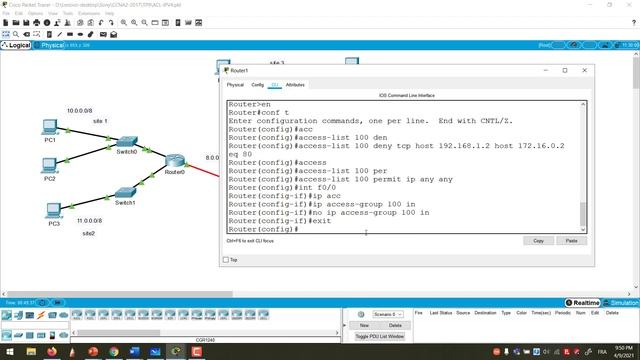Viewport: 640px width, 360px height.
Task: Click the New file icon in main toolbar
Action: coord(6,23)
